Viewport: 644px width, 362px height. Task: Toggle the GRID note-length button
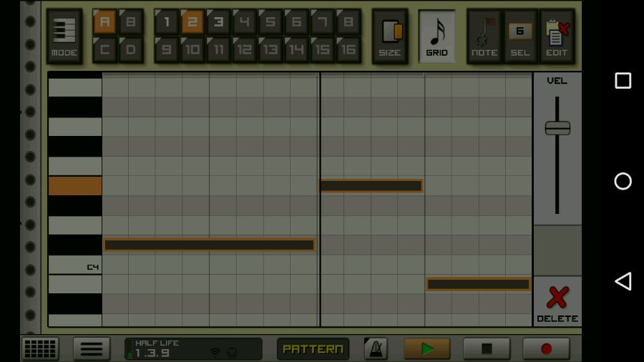click(436, 36)
